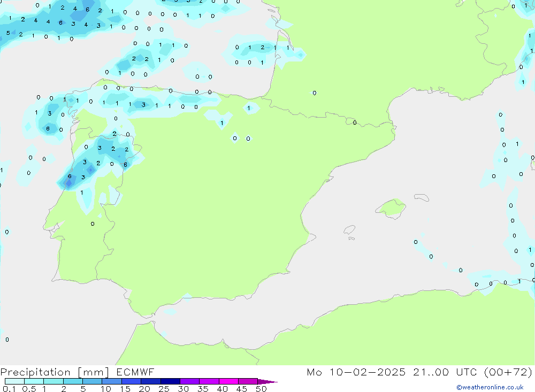Screen dimensions: 535x392
Task: Click the 0.1–0.5 mm legend color box
Action: point(14,381)
